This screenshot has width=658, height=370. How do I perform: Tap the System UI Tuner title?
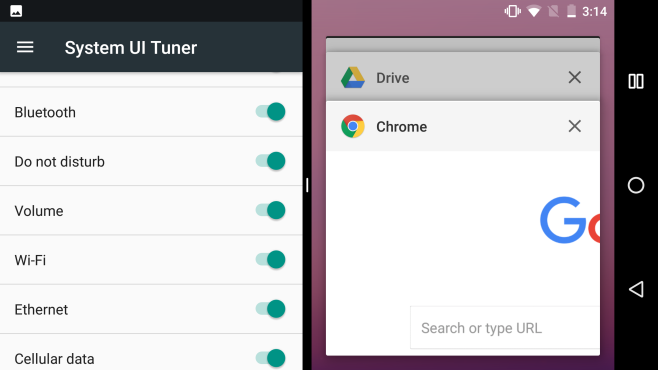click(131, 47)
